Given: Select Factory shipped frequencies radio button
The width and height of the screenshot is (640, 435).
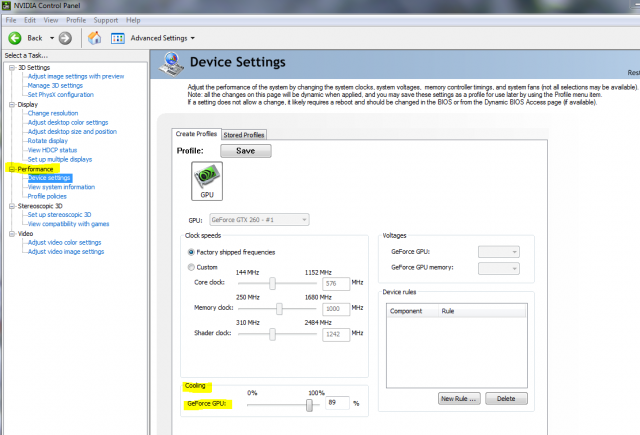Looking at the screenshot, I should click(191, 252).
